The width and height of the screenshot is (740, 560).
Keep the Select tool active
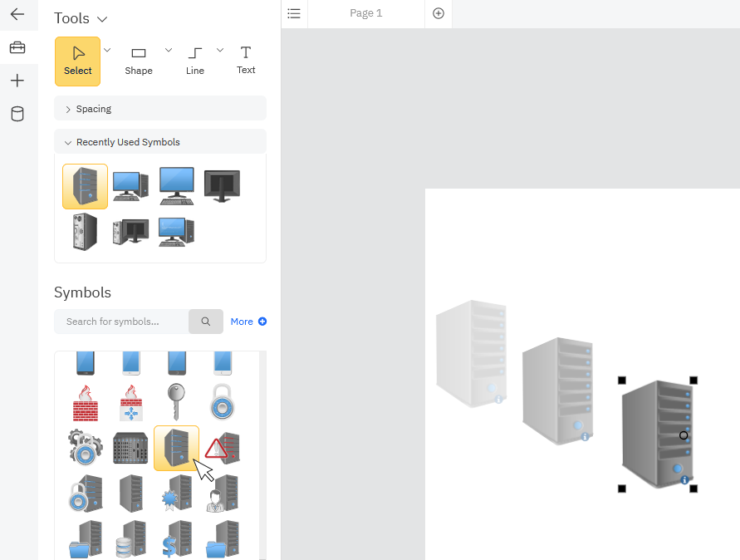pos(77,58)
